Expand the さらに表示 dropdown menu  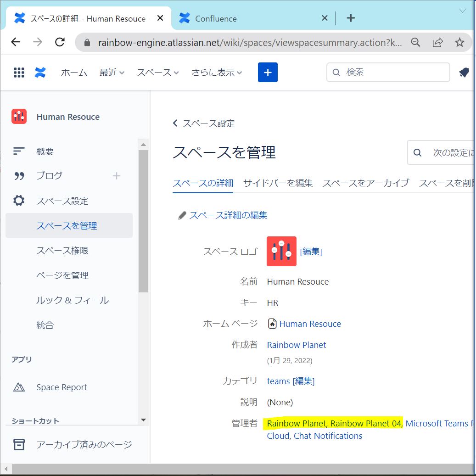[217, 73]
